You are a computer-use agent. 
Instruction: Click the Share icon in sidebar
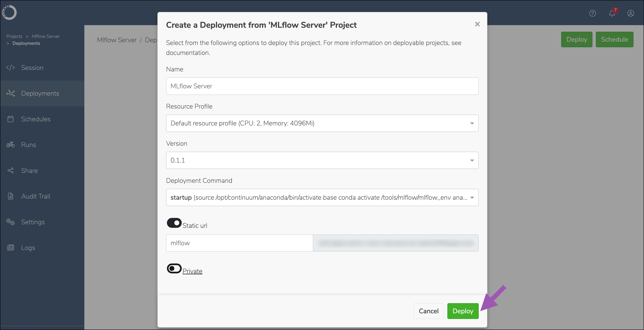pos(10,170)
